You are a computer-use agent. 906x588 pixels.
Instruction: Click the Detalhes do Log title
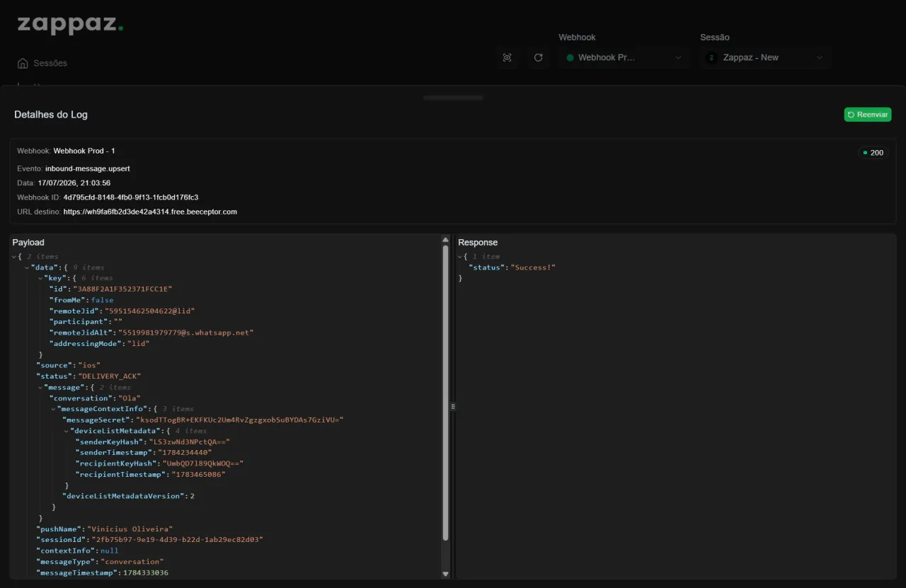click(x=51, y=115)
